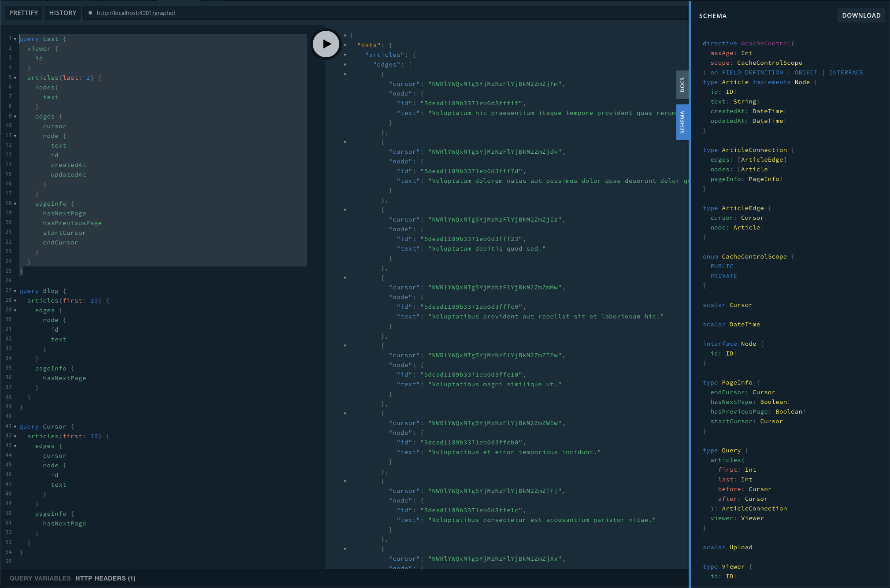Screen dimensions: 890x588
Task: Run the query with the play button
Action: [x=326, y=44]
